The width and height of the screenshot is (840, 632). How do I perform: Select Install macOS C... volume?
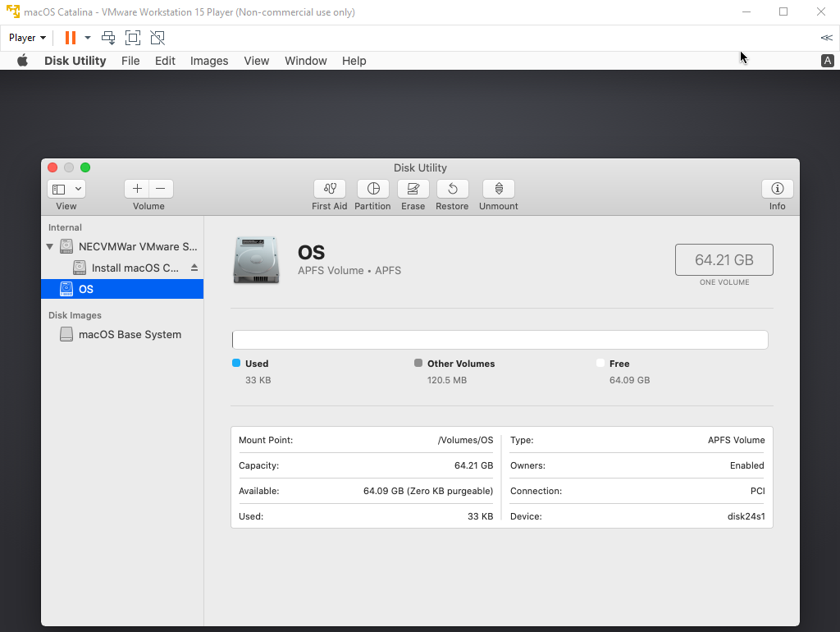123,268
